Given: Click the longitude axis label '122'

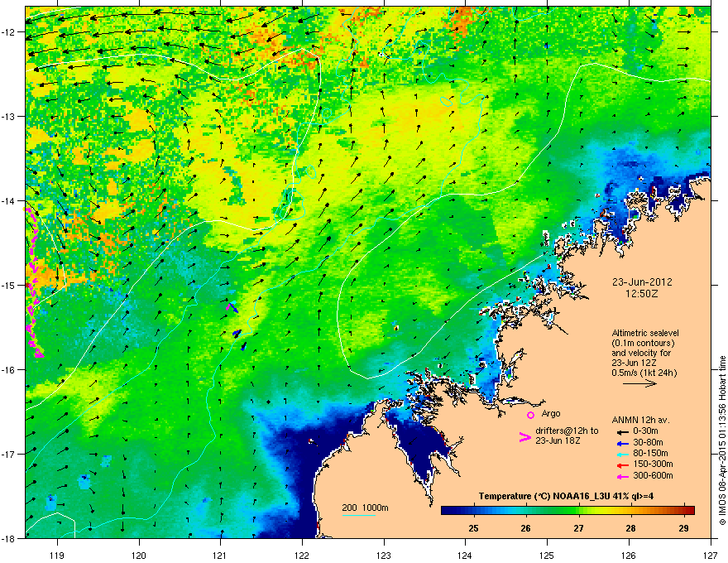Looking at the screenshot, I should pyautogui.click(x=302, y=555).
